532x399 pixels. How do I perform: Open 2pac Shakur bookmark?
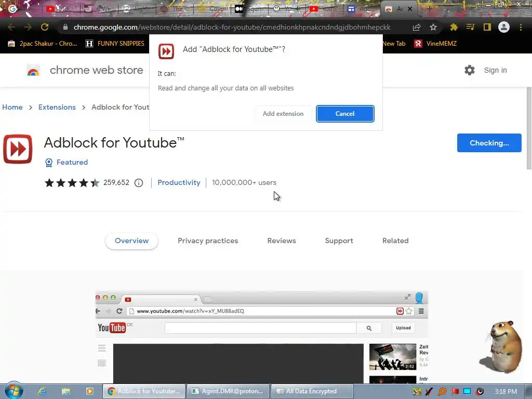point(43,44)
